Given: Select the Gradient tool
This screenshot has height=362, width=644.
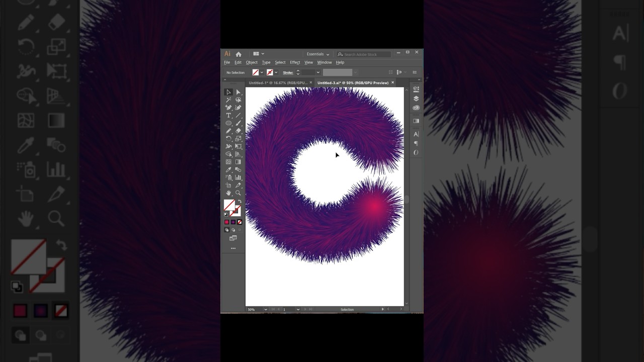Looking at the screenshot, I should coord(238,162).
